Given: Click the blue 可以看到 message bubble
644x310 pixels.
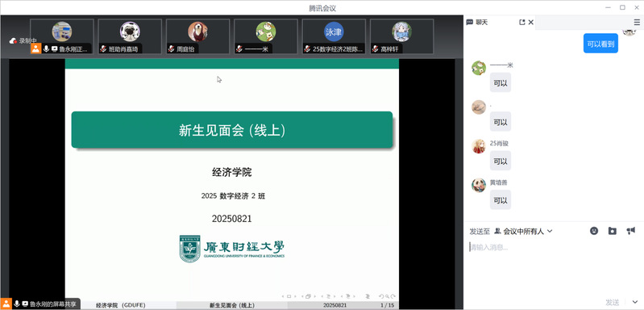Looking at the screenshot, I should click(x=600, y=44).
